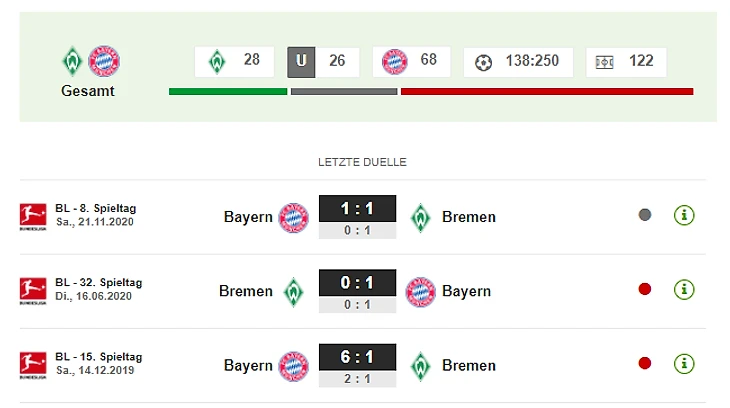Select the draws tile marked U 26

(x=324, y=62)
